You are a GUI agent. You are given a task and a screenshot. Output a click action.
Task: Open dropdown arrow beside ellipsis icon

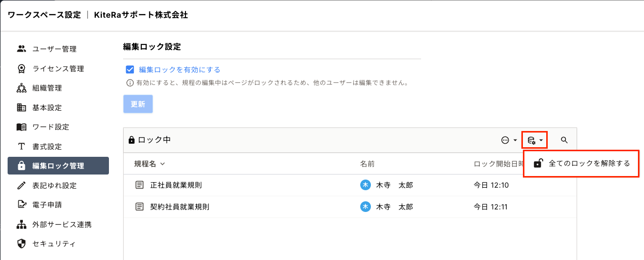point(515,140)
